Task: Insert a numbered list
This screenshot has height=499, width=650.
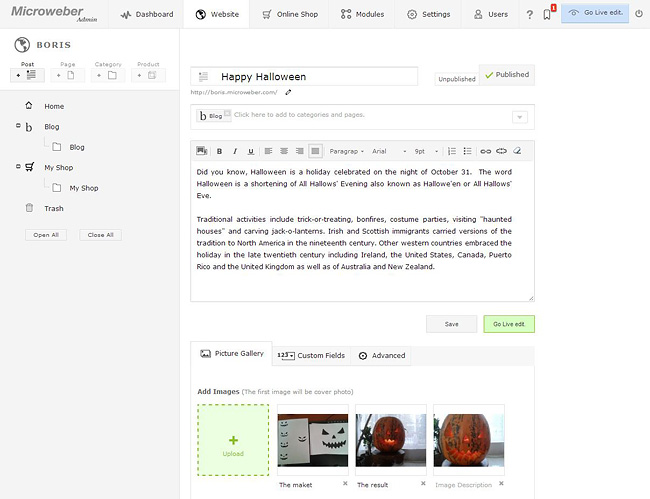Action: tap(452, 151)
